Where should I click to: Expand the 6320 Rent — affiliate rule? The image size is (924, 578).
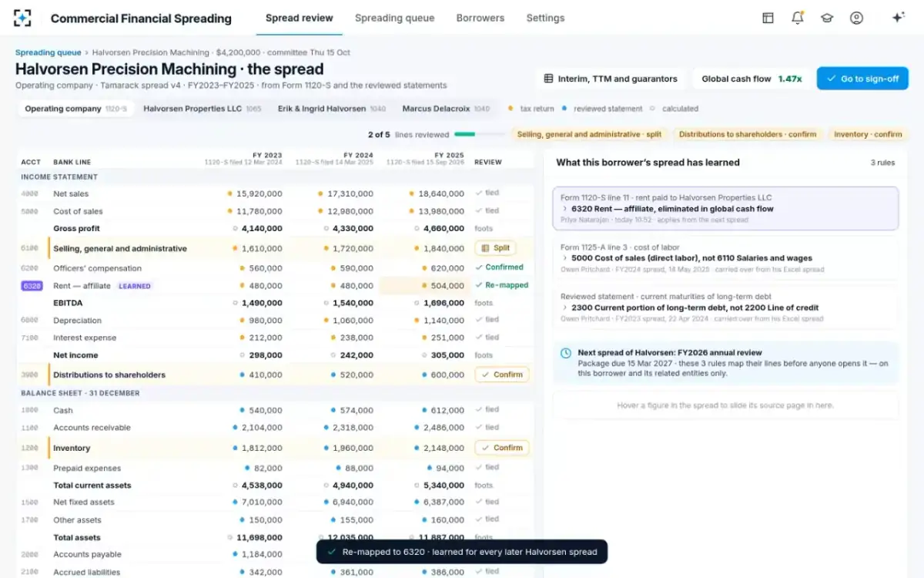click(x=725, y=208)
